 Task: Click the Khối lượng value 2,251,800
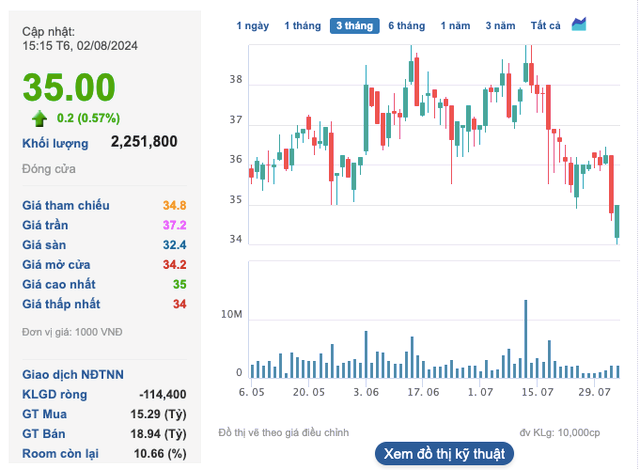pos(144,142)
